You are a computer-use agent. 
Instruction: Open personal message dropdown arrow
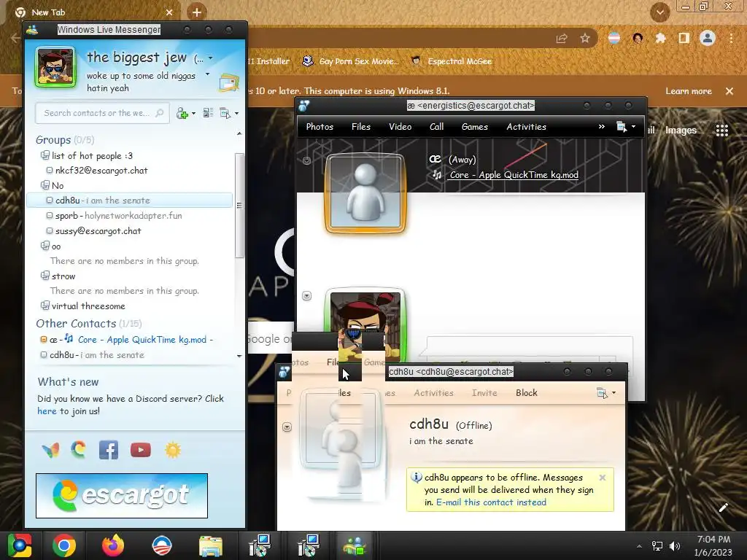[207, 74]
